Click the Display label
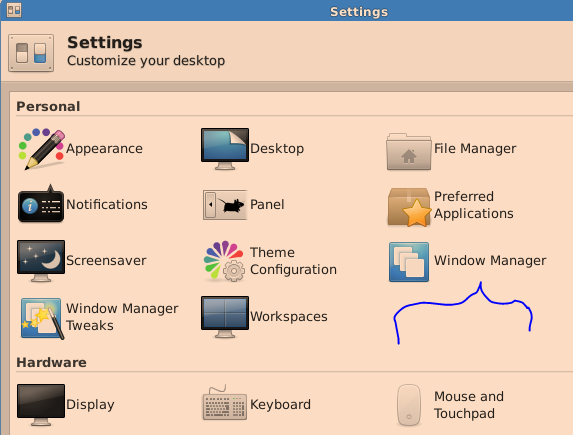 pyautogui.click(x=90, y=405)
